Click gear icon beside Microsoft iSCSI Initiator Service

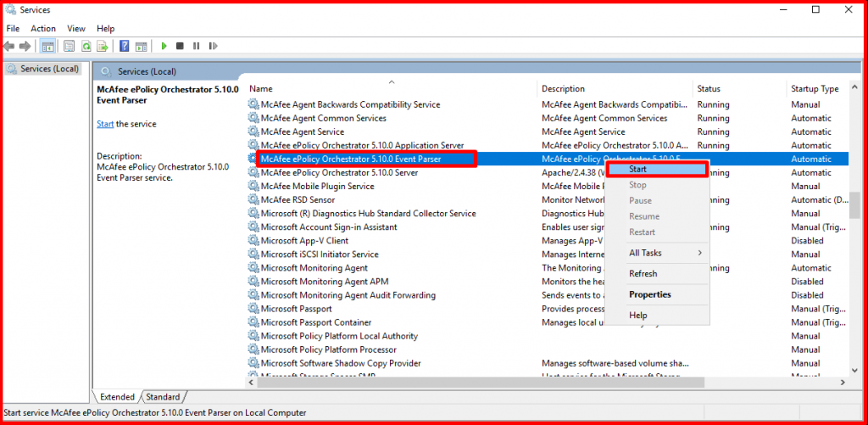coord(253,254)
